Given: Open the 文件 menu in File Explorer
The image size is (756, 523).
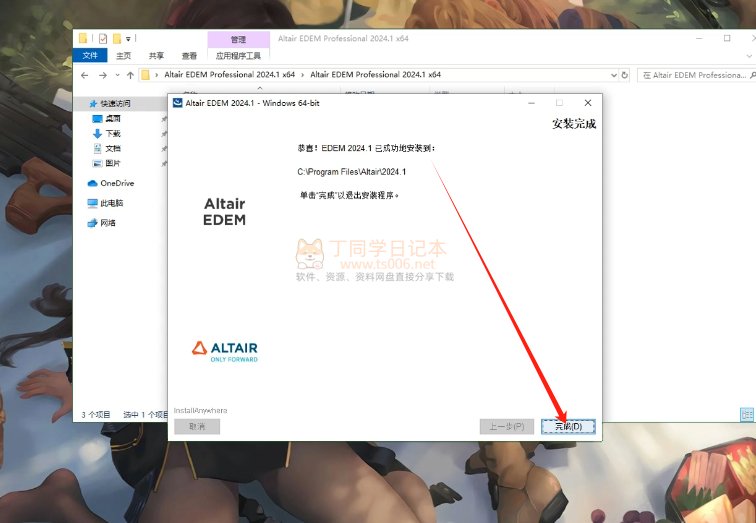Looking at the screenshot, I should [90, 55].
